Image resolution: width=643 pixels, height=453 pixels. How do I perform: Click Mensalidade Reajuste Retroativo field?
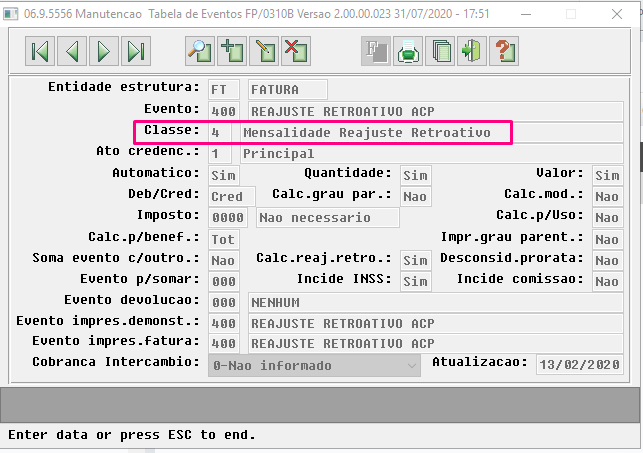431,132
